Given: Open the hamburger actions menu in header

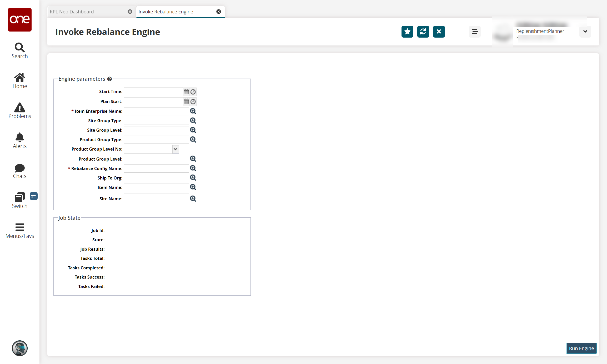Looking at the screenshot, I should (475, 32).
